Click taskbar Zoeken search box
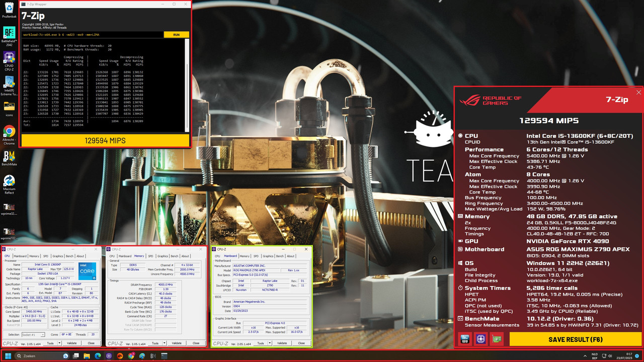Screen dimensions: 644x362 (x=42, y=356)
